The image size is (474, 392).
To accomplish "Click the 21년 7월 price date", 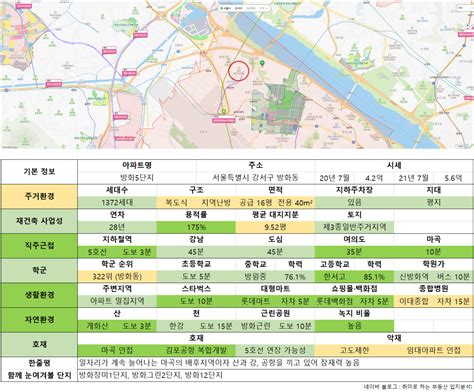I will tap(413, 178).
